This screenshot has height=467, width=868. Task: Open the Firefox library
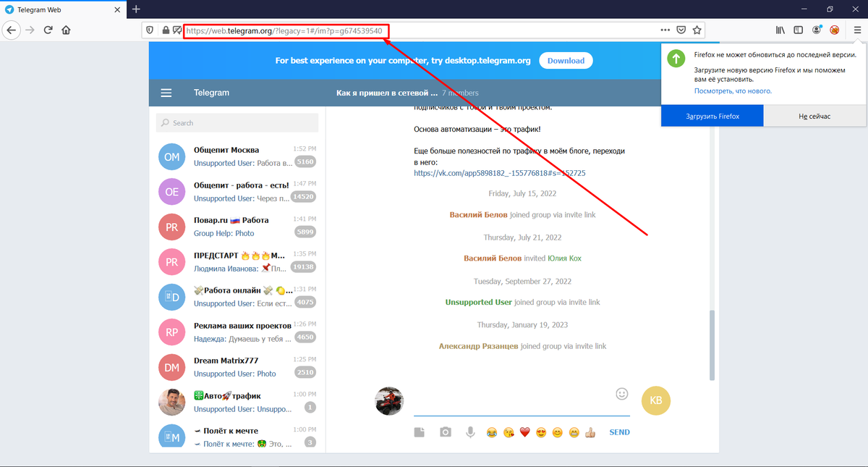coord(780,30)
